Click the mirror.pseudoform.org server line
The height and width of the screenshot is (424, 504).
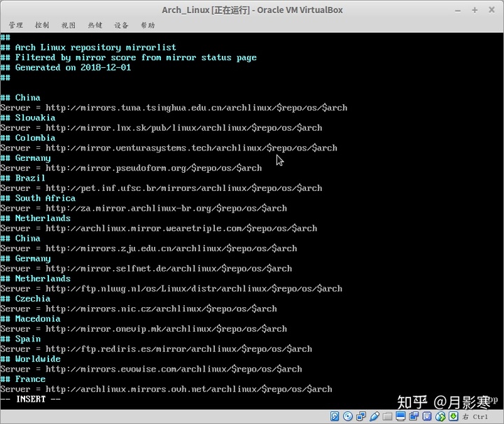pos(131,168)
